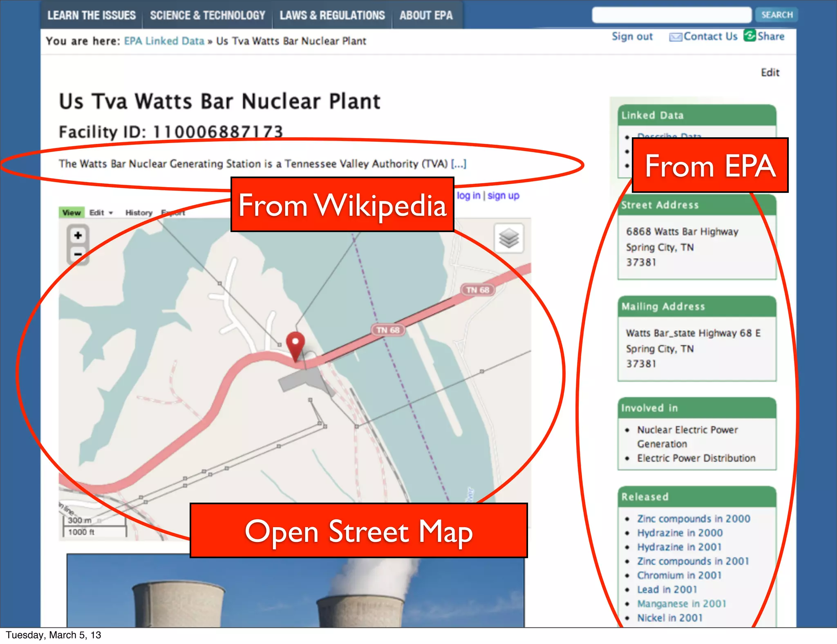The height and width of the screenshot is (644, 837).
Task: Open the map layers switcher
Action: point(509,238)
